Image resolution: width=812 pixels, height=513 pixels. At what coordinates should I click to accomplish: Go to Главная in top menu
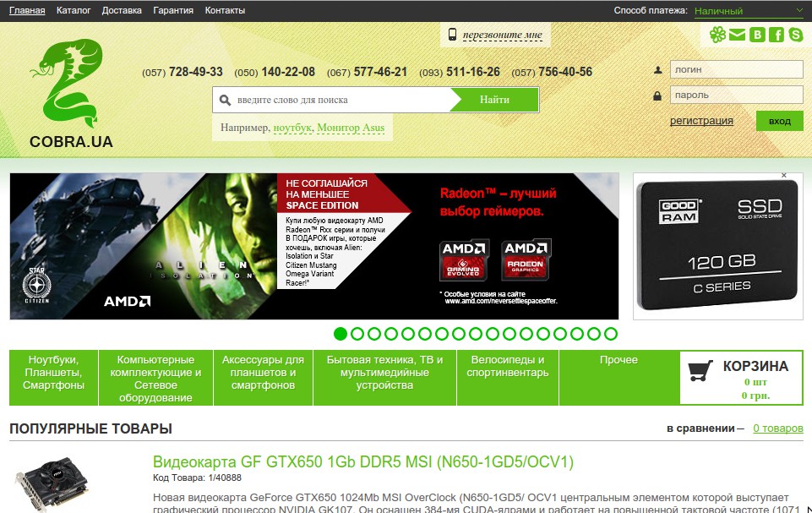point(27,10)
